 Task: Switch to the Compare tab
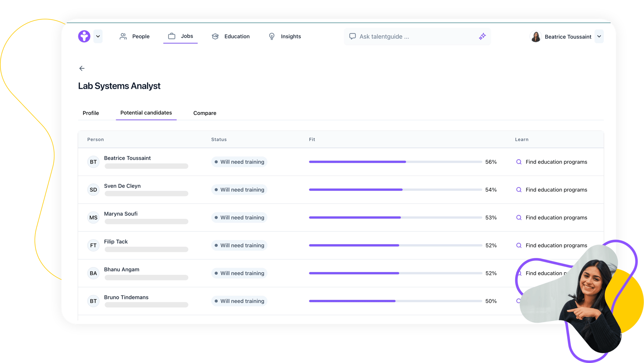tap(205, 113)
